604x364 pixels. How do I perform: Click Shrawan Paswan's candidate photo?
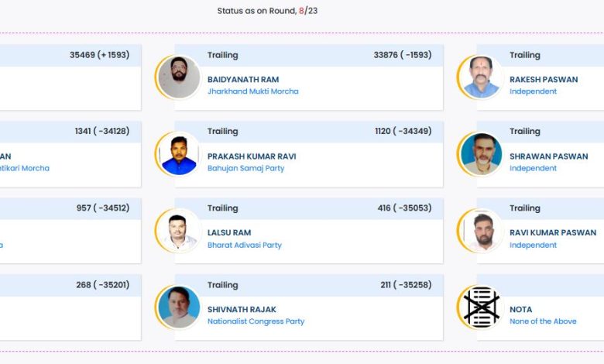click(x=481, y=154)
